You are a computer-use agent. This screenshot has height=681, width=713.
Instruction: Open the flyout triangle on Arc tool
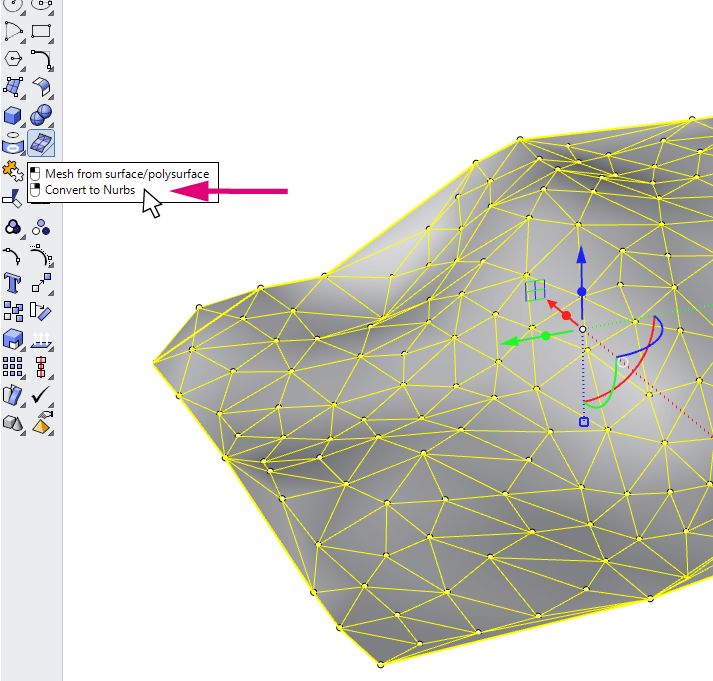coord(23,41)
